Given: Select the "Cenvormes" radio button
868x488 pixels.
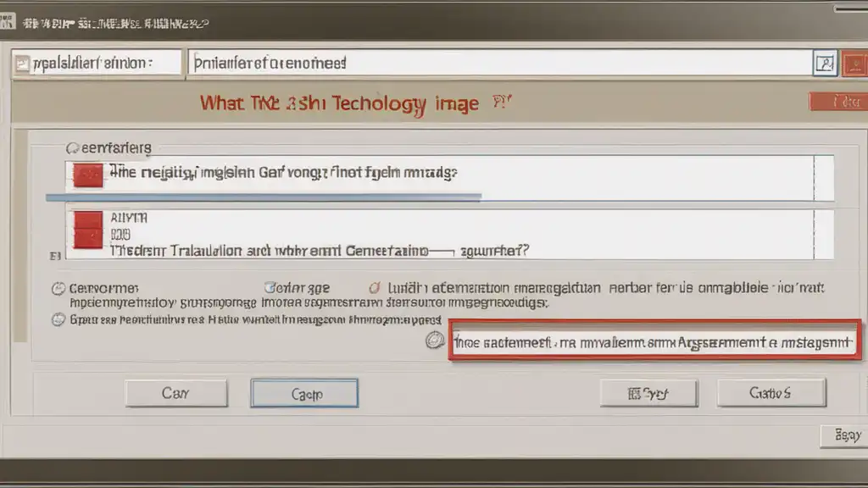Looking at the screenshot, I should (58, 289).
